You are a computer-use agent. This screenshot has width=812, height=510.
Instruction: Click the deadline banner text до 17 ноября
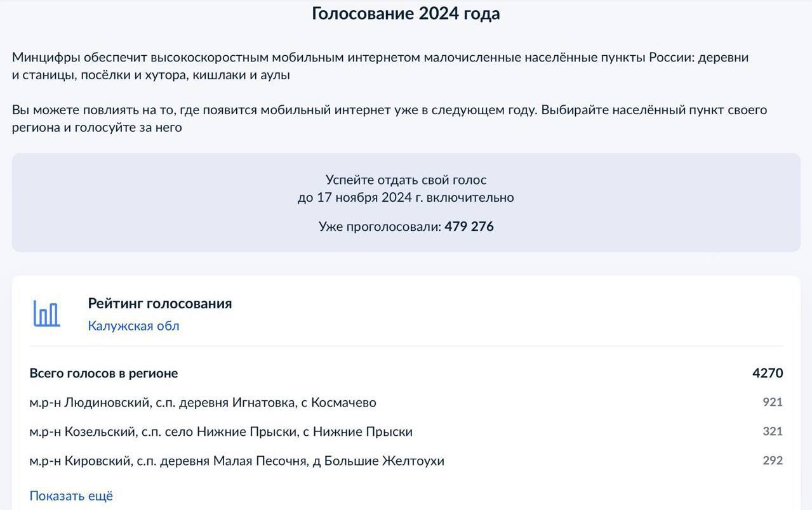406,198
